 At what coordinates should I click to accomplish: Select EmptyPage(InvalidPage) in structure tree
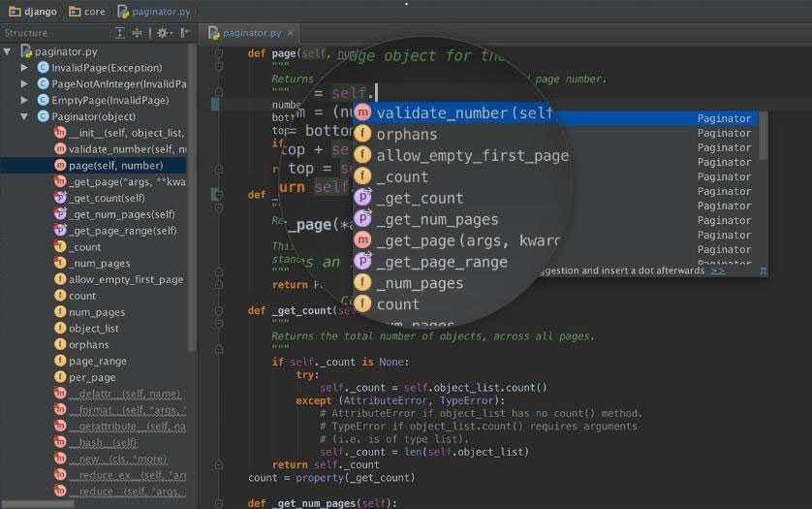click(x=110, y=100)
